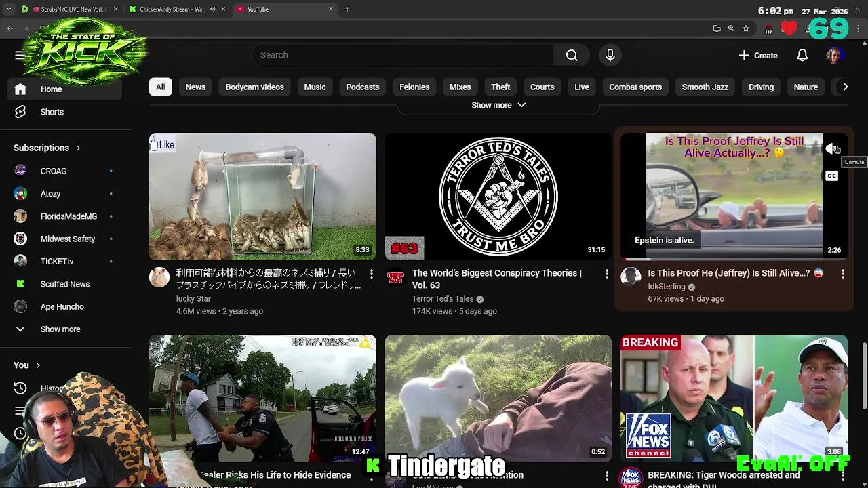Select the Mixes category chip
868x488 pixels.
pyautogui.click(x=460, y=87)
